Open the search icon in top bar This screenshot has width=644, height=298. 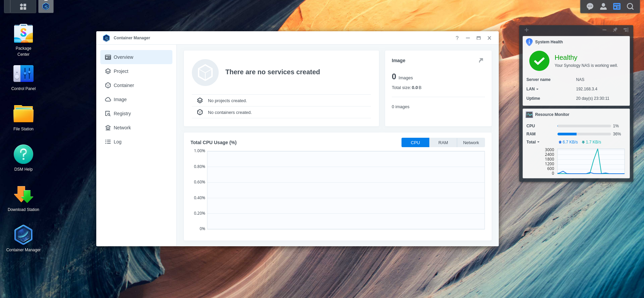(x=630, y=6)
